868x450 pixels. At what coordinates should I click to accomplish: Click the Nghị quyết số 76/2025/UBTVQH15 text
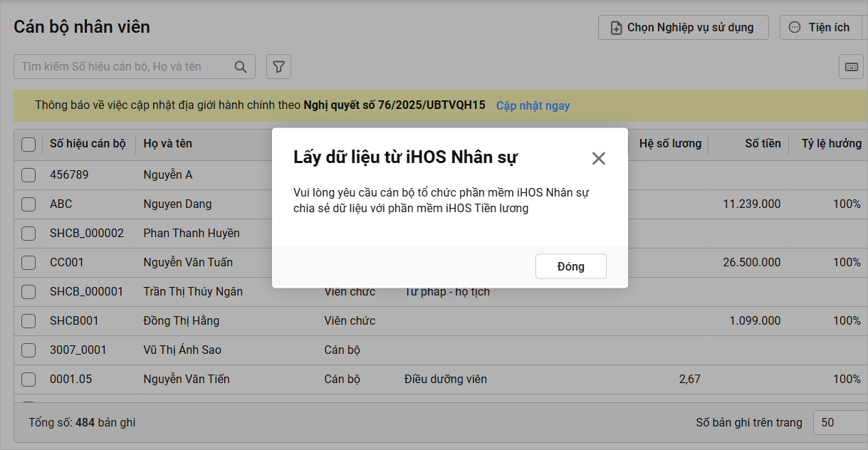click(394, 105)
